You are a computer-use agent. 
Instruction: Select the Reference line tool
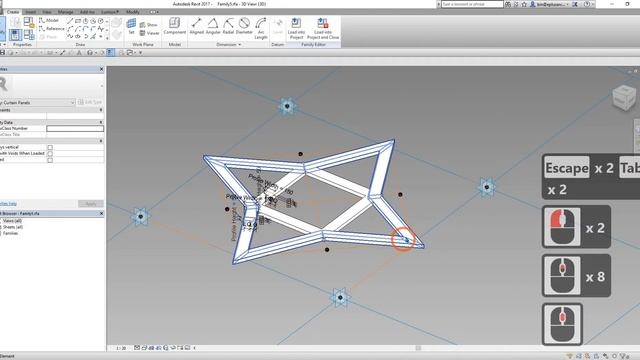pos(52,29)
